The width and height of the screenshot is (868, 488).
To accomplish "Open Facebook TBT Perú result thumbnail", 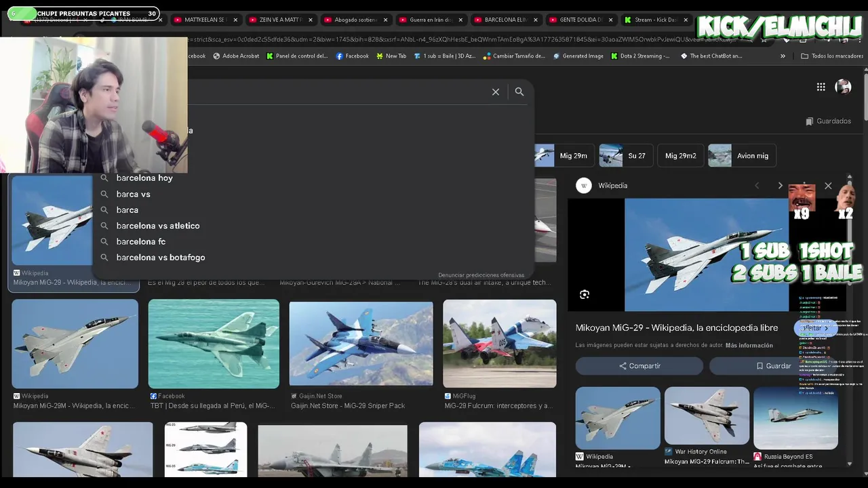I will pyautogui.click(x=214, y=344).
